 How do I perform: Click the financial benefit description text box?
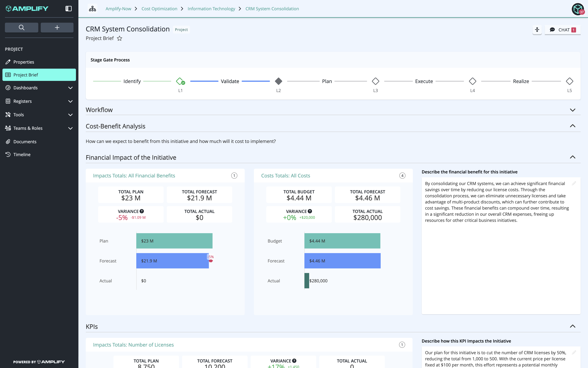click(501, 246)
